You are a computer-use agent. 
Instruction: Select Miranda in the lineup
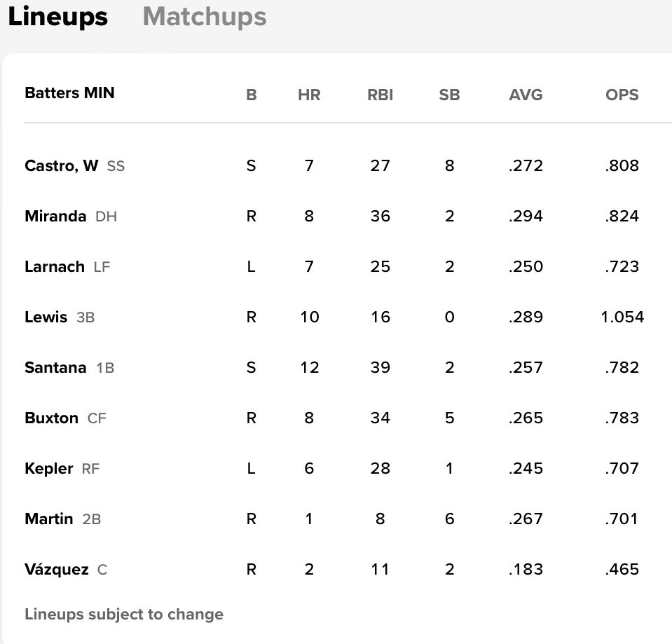pyautogui.click(x=55, y=217)
